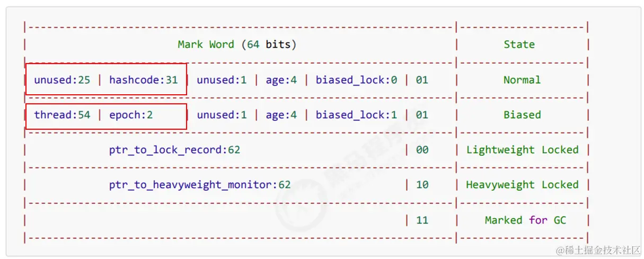This screenshot has height=259, width=644.
Task: Click the 'Heavyweight Locked' state label
Action: (x=522, y=185)
